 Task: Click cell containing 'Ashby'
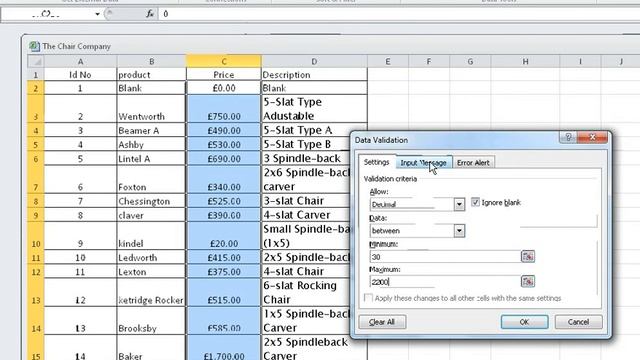[x=151, y=144]
